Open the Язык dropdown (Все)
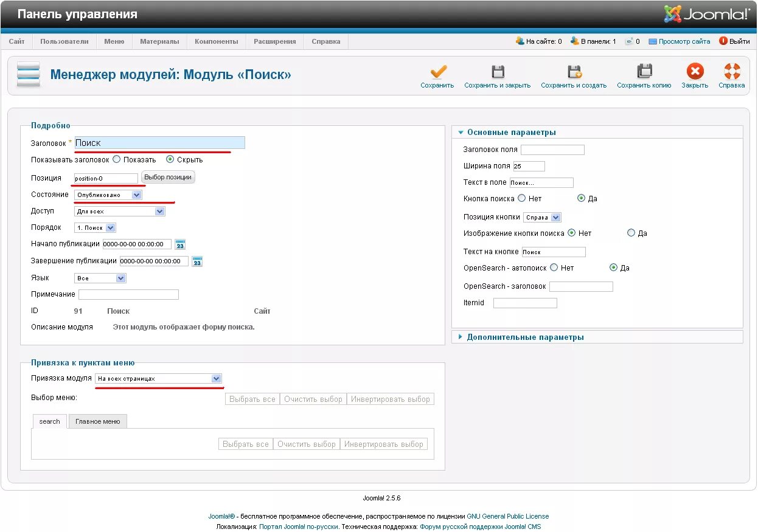The width and height of the screenshot is (758, 532). (100, 278)
